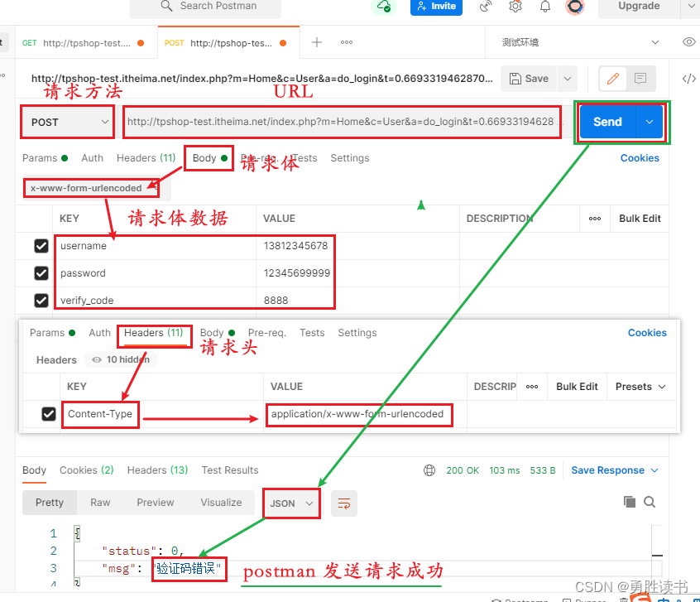
Task: Open the JSON format dropdown
Action: 291,503
